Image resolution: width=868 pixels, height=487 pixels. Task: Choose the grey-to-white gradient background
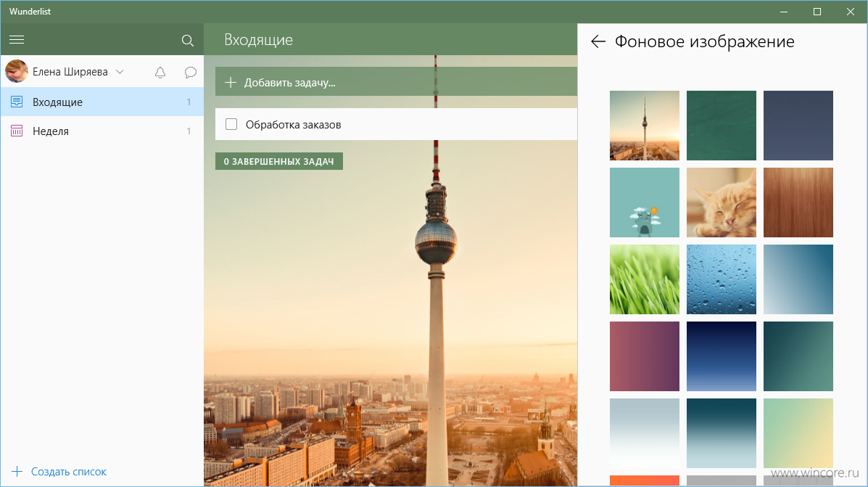coord(645,433)
